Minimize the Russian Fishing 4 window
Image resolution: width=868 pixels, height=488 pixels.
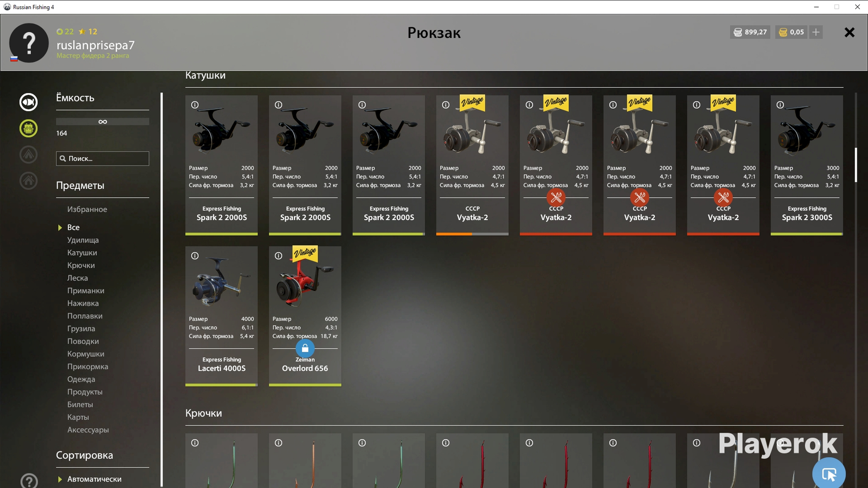point(816,7)
